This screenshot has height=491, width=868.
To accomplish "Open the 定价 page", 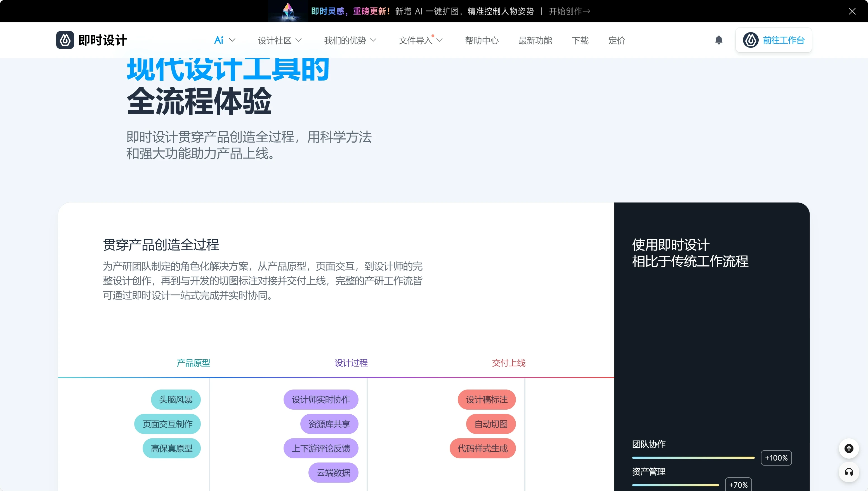I will pyautogui.click(x=616, y=41).
